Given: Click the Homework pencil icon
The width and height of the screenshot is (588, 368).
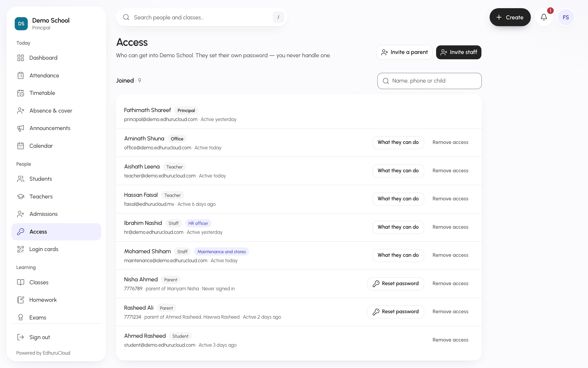Looking at the screenshot, I should [21, 300].
